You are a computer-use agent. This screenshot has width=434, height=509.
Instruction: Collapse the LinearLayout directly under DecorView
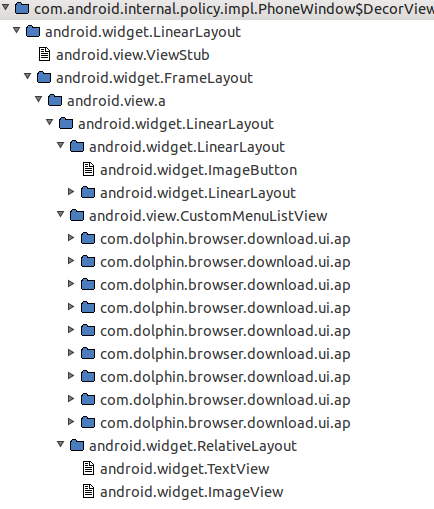pos(16,31)
